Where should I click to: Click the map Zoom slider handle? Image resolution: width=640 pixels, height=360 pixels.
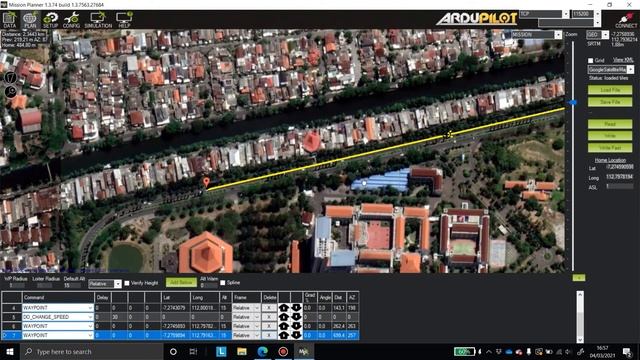pos(573,102)
